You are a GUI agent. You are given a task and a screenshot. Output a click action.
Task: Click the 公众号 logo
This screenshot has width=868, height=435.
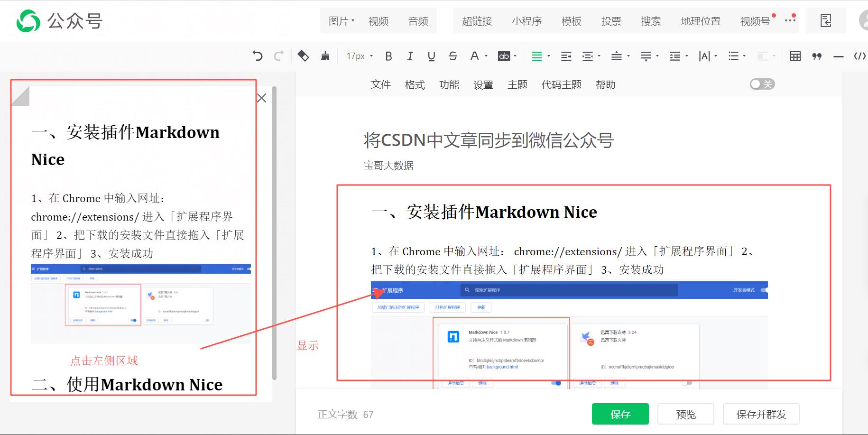pos(60,21)
